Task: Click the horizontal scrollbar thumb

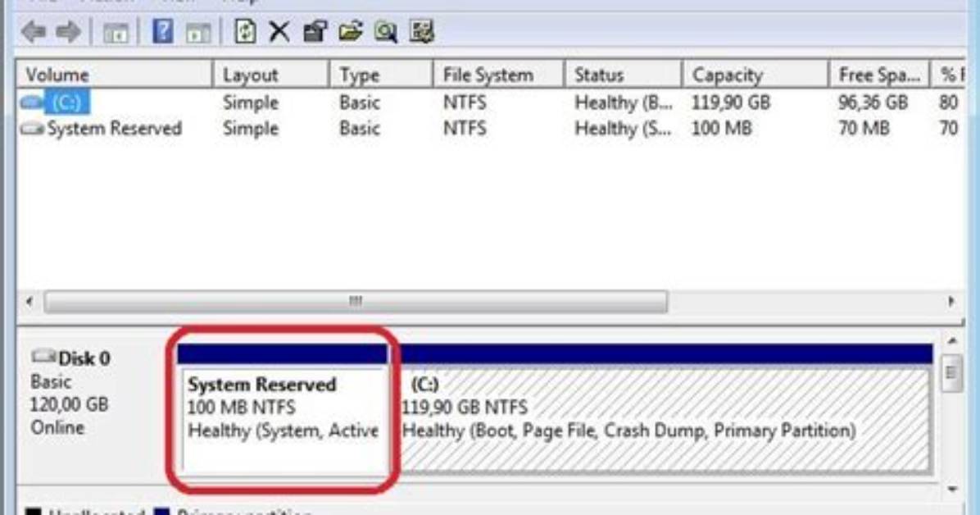Action: (x=356, y=302)
